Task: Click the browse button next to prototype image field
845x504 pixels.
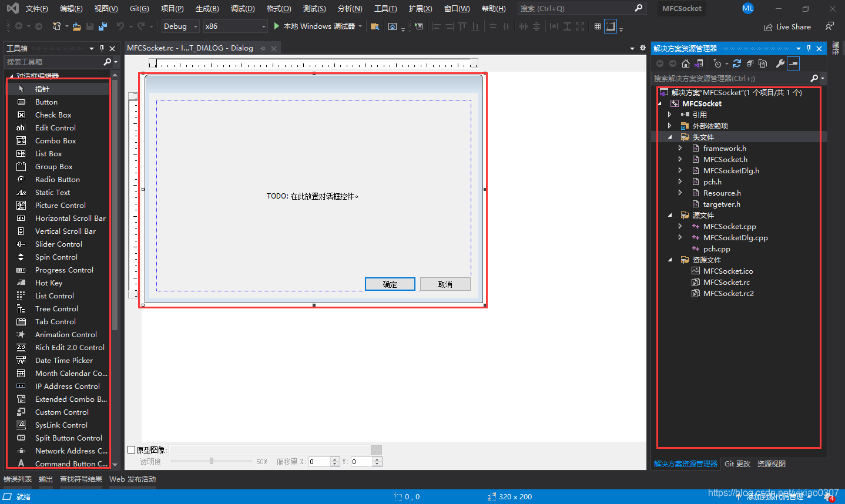Action: pyautogui.click(x=376, y=450)
